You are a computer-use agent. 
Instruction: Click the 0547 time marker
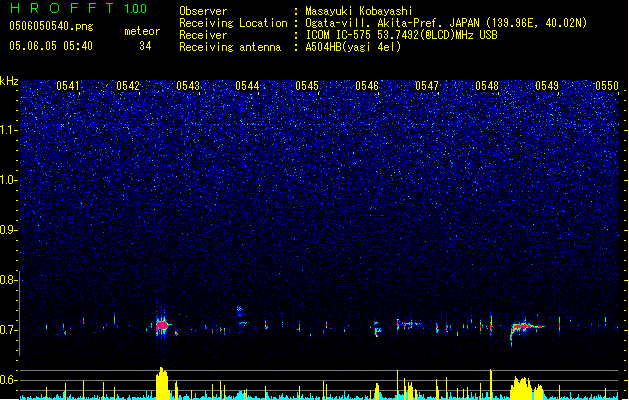pyautogui.click(x=427, y=86)
